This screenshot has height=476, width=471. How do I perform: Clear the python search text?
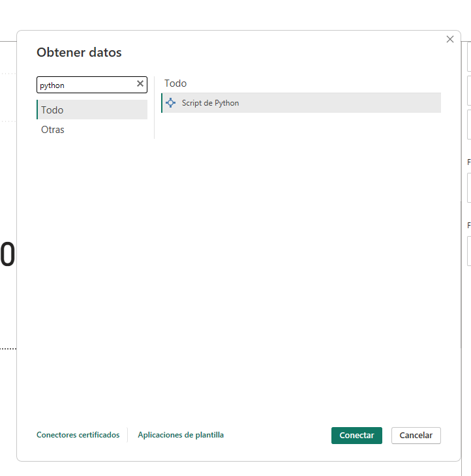click(140, 84)
